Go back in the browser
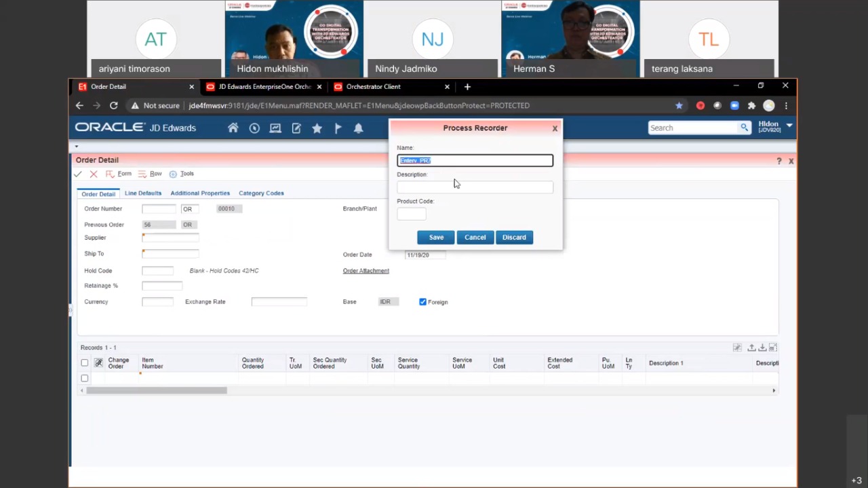 point(79,106)
